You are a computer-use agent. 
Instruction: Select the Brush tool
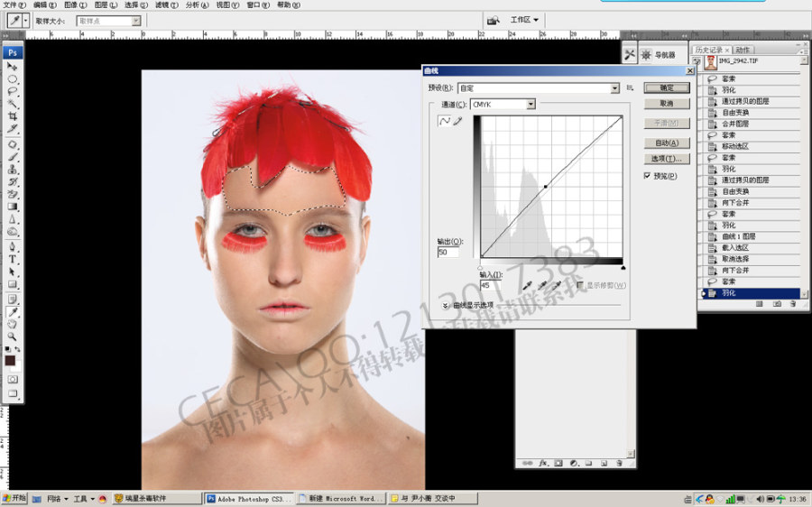[x=13, y=157]
